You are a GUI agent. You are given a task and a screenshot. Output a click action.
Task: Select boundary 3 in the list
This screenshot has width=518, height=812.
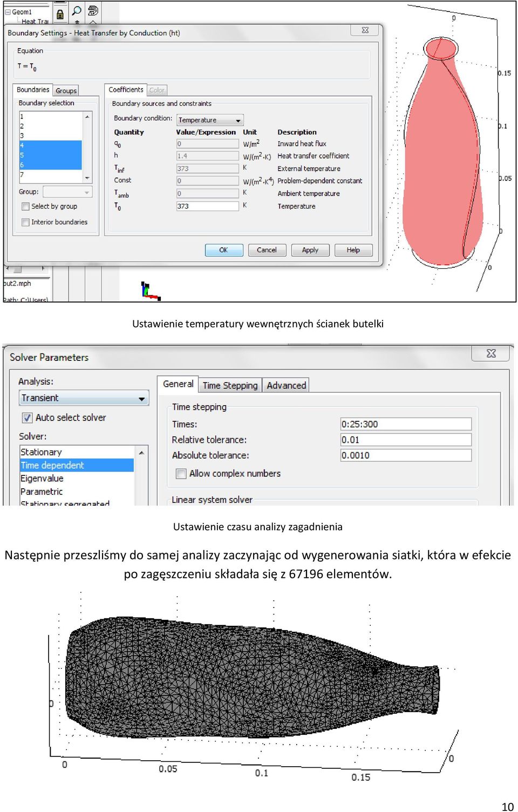pos(50,135)
